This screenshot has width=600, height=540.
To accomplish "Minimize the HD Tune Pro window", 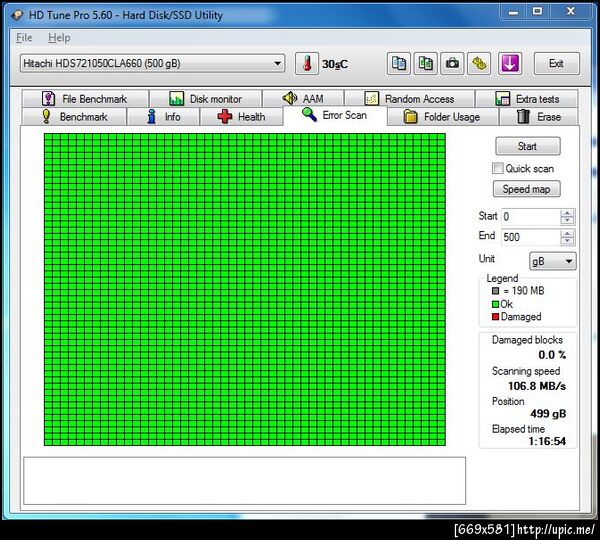I will coord(514,12).
